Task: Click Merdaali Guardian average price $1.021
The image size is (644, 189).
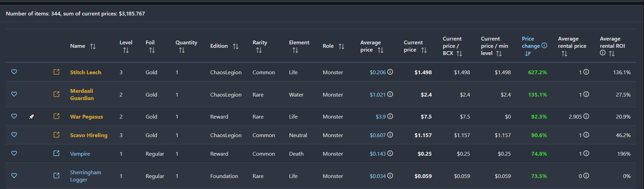Action: [x=377, y=94]
